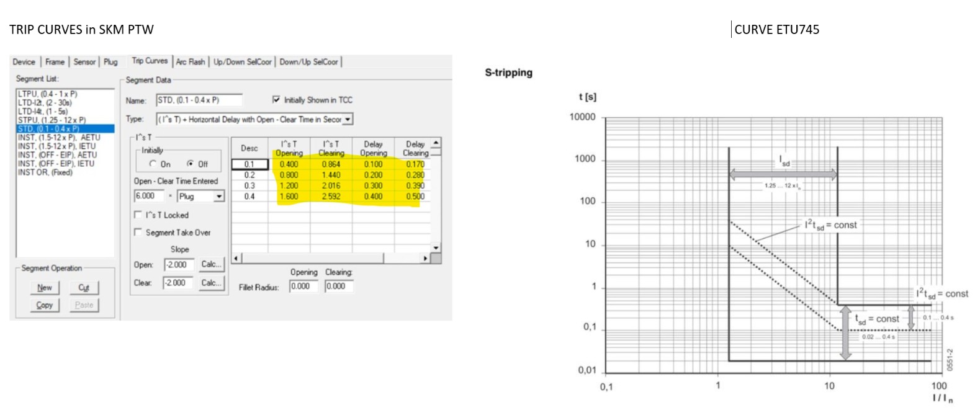Viewport: 980px width, 418px height.
Task: Go to the Plug tab
Action: click(110, 62)
